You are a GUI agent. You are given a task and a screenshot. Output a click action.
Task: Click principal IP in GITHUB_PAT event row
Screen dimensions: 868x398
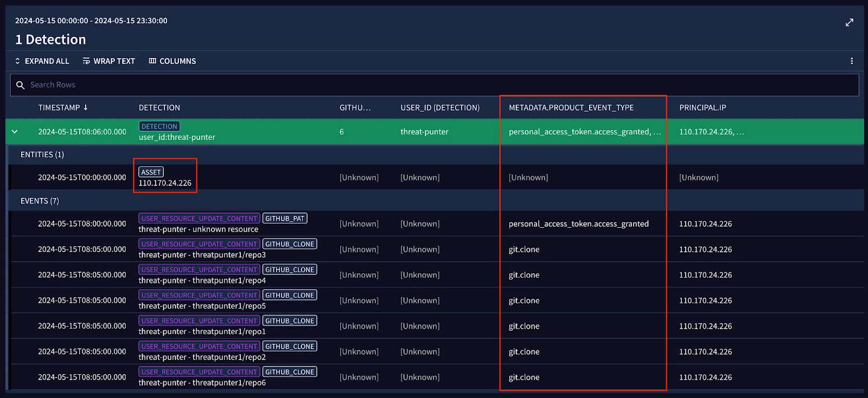click(705, 224)
